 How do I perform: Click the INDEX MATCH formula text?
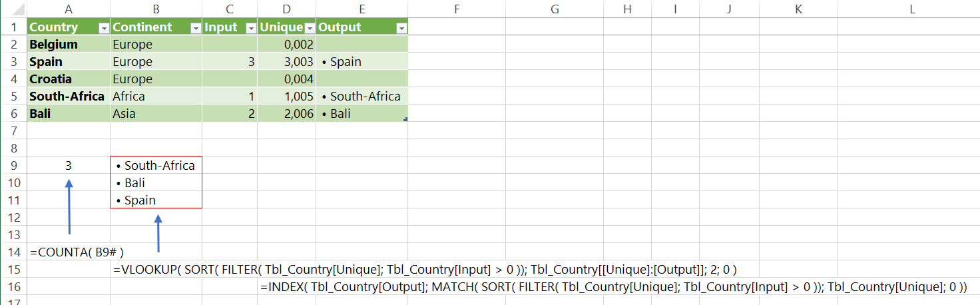pos(612,287)
